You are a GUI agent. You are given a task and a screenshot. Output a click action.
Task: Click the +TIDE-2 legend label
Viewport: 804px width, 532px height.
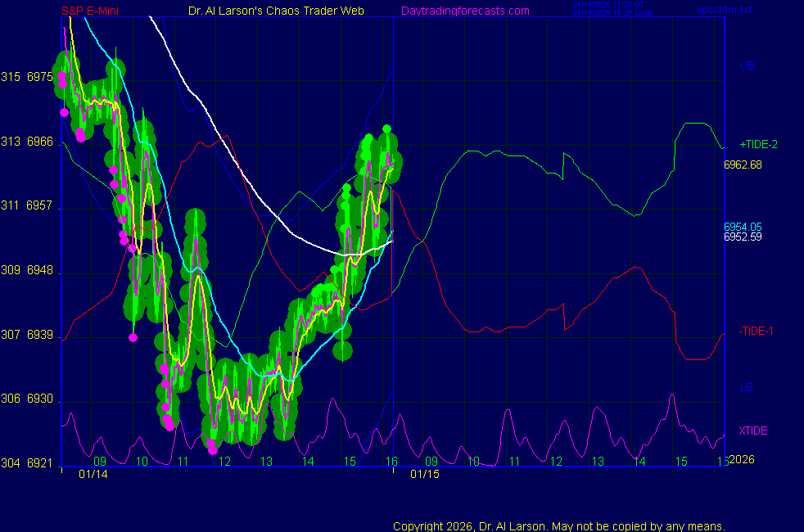[x=758, y=144]
